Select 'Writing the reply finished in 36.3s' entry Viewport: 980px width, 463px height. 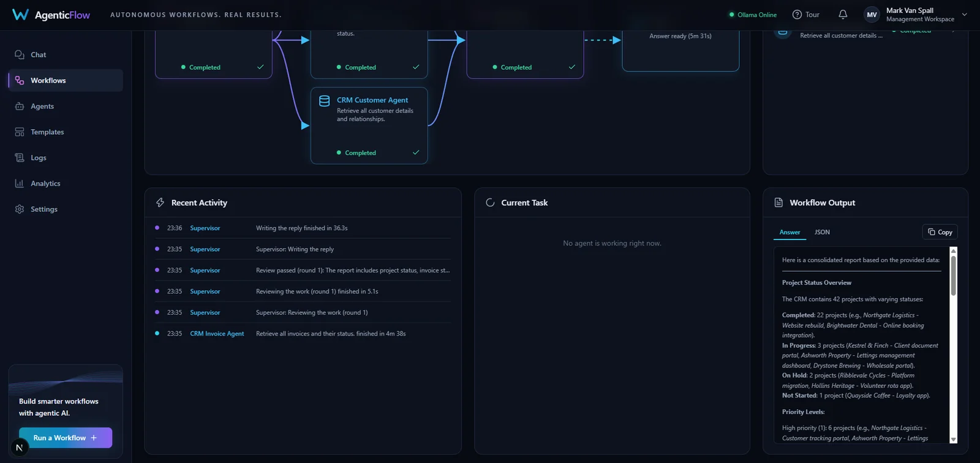coord(302,228)
